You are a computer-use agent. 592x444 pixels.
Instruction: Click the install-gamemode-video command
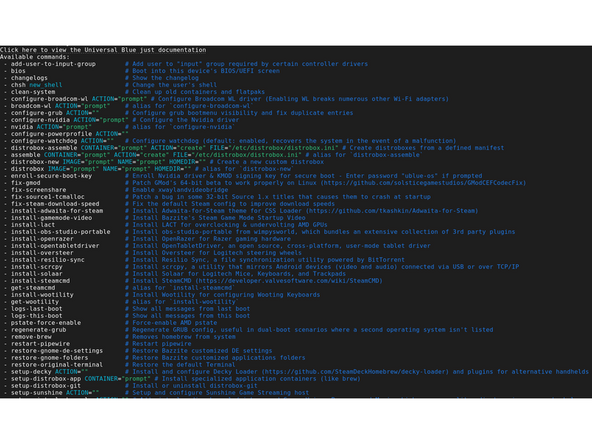pyautogui.click(x=51, y=217)
